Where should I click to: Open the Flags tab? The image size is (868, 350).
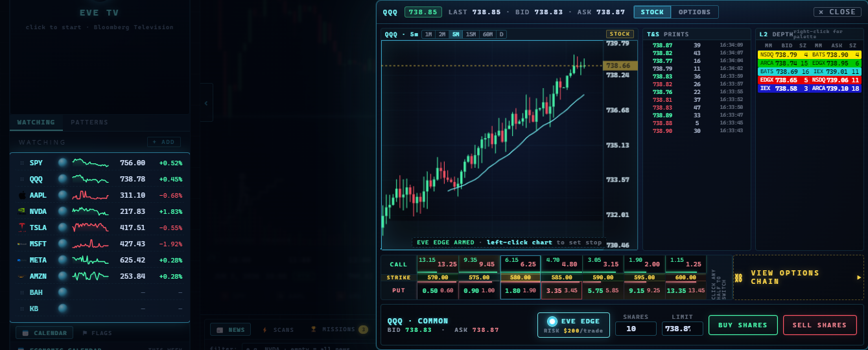[97, 333]
